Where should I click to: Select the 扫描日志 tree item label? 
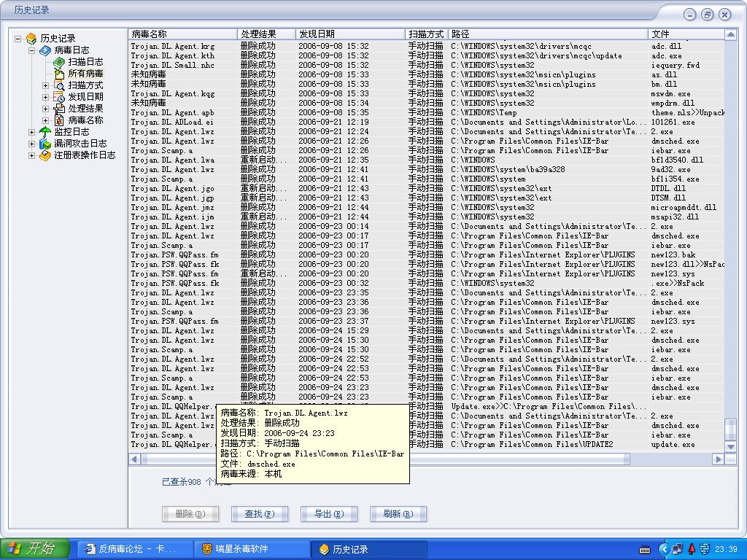click(x=85, y=62)
